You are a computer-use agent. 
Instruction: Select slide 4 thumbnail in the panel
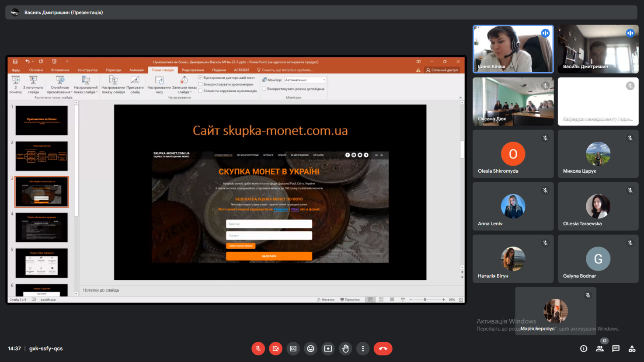(x=42, y=227)
